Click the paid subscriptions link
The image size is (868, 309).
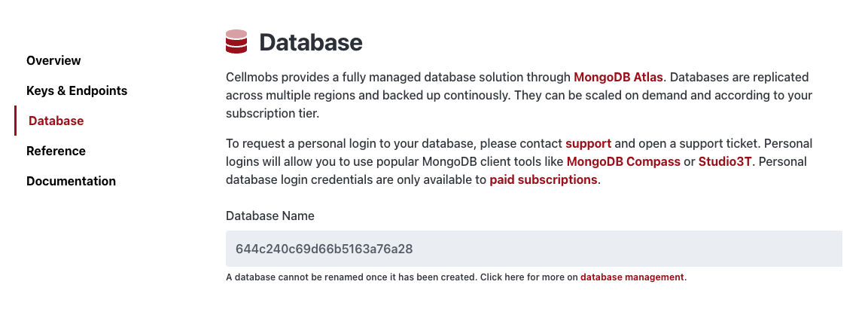(543, 180)
